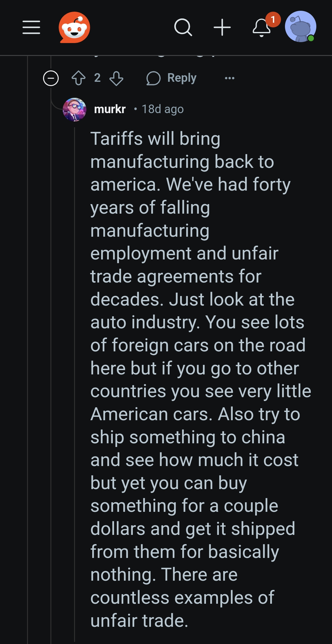Screen dimensions: 332x644
Task: Create a new post with the plus icon
Action: pos(222,27)
